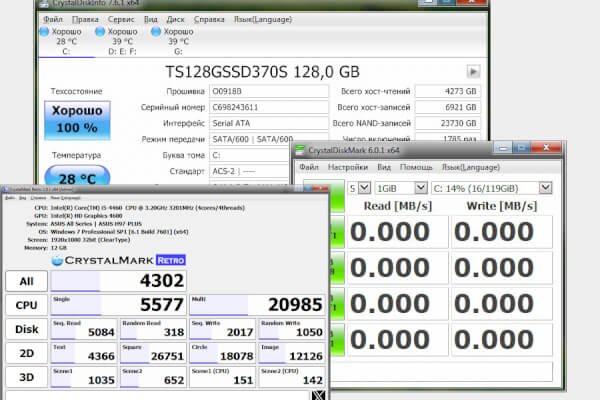Open Язык(Language) menu in CrystalDiskMark
This screenshot has width=600, height=400.
(471, 167)
